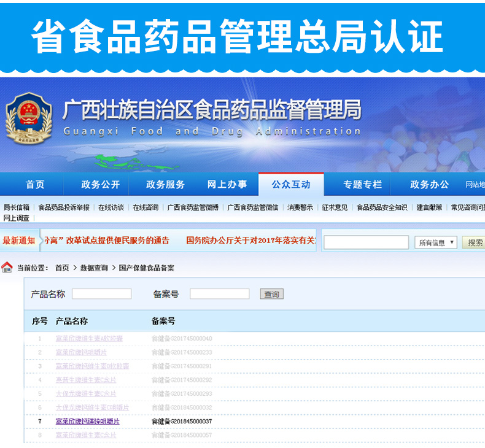485x448 pixels.
Task: Open the 专题专栏 navigation tab
Action: click(x=362, y=184)
